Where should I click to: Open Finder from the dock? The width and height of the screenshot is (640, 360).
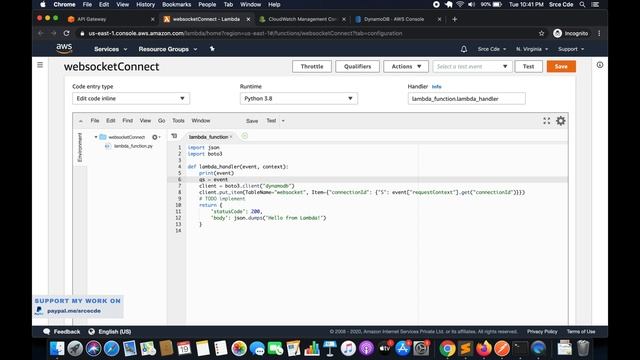coord(57,349)
